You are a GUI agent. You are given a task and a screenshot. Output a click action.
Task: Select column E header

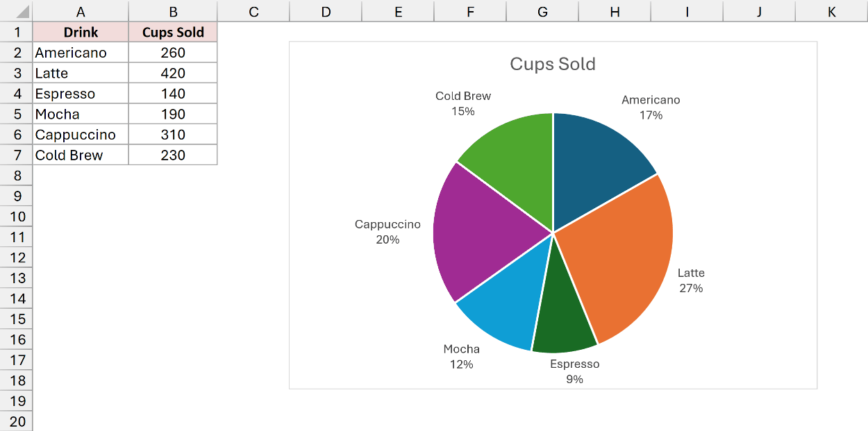pyautogui.click(x=398, y=11)
